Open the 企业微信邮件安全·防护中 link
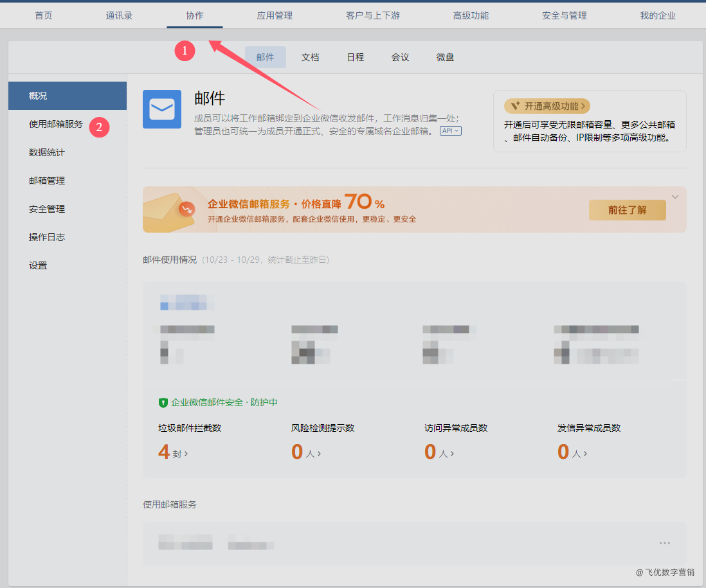 (x=224, y=403)
